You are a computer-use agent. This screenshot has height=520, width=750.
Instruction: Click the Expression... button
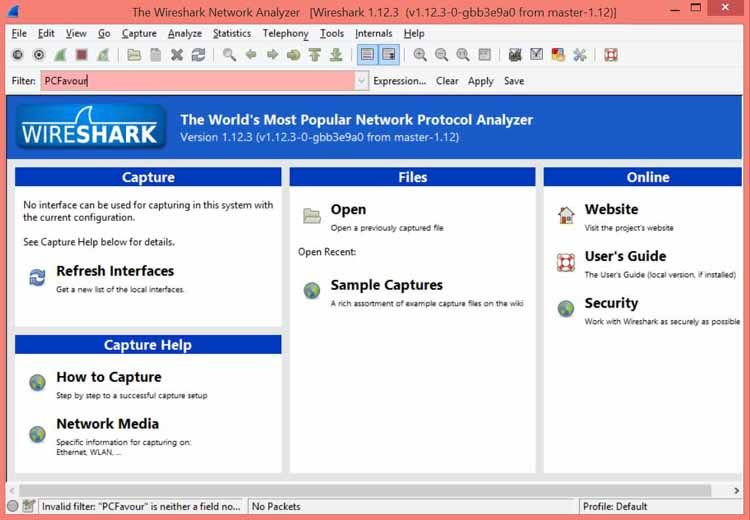coord(399,81)
